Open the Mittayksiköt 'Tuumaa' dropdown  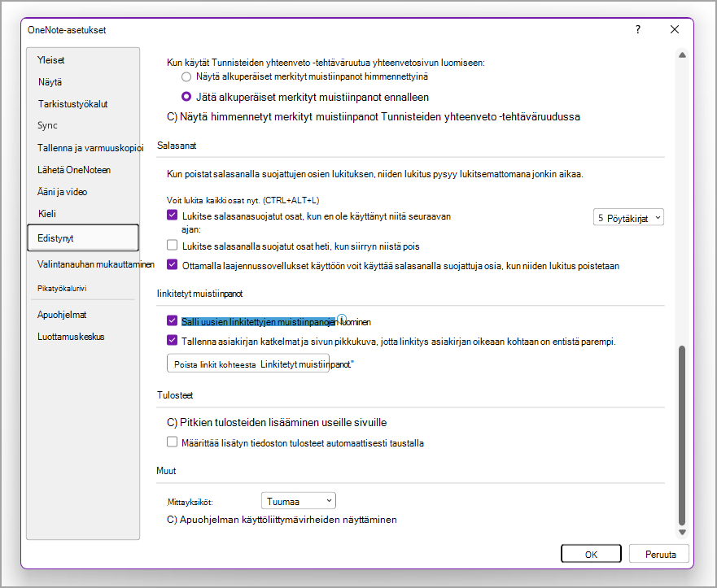click(x=298, y=501)
